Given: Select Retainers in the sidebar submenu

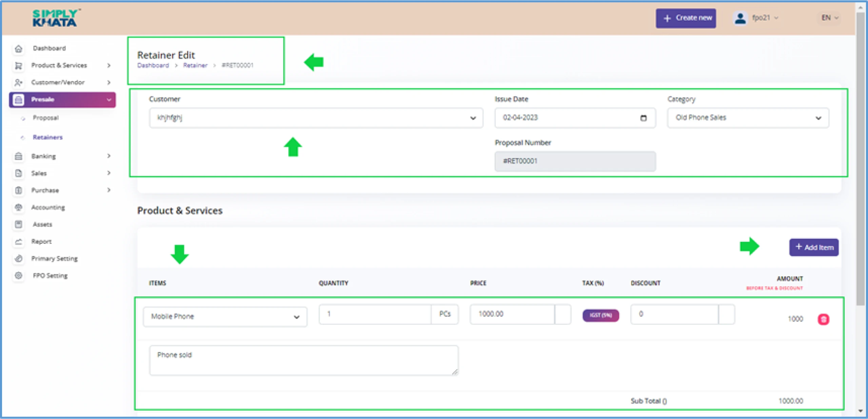Looking at the screenshot, I should [47, 137].
